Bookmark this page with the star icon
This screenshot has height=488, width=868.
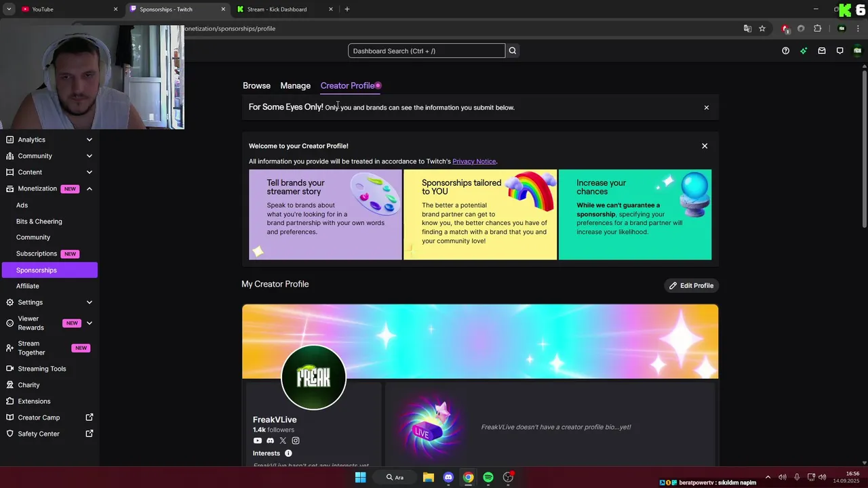coord(762,28)
